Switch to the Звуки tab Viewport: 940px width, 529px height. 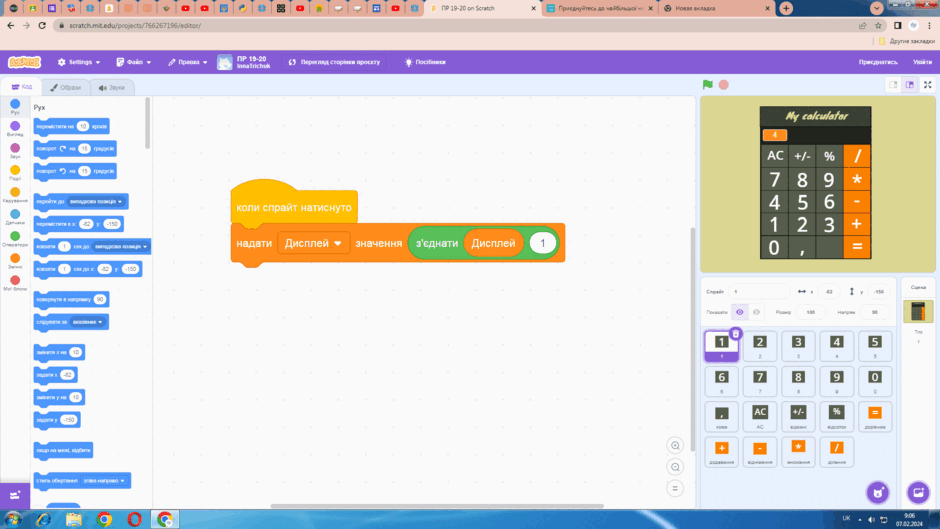(x=112, y=88)
